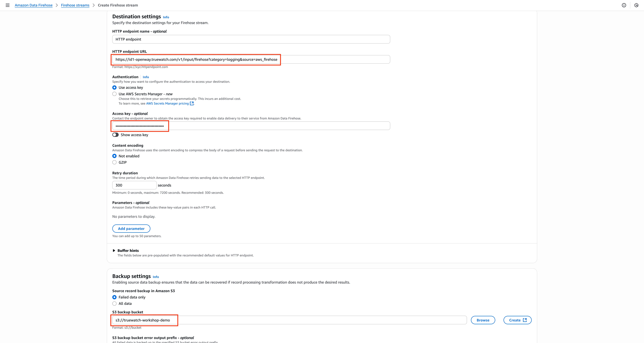This screenshot has width=644, height=343.
Task: Click Browse for S3 backup bucket
Action: (483, 320)
